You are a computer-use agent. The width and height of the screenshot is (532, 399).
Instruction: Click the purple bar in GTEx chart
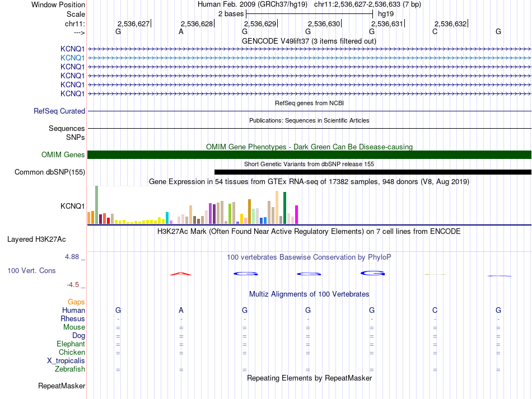[x=214, y=214]
